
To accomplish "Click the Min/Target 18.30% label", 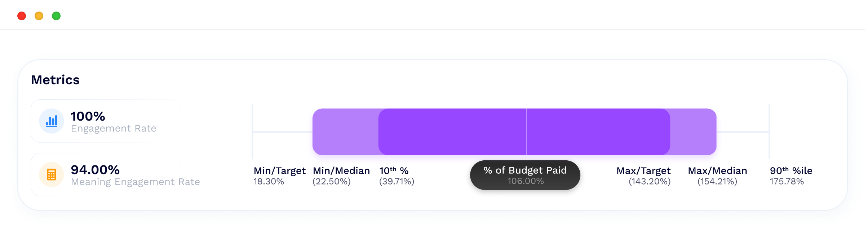I will [279, 175].
